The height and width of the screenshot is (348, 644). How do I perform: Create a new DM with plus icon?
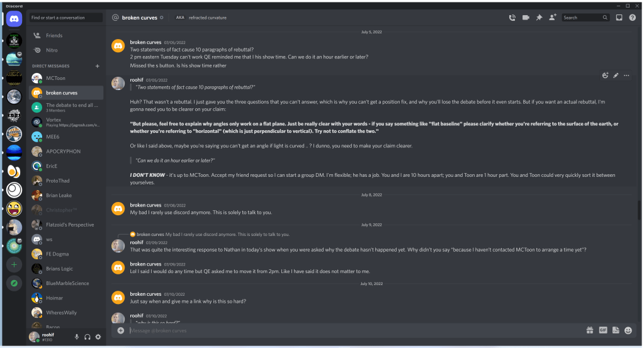97,66
